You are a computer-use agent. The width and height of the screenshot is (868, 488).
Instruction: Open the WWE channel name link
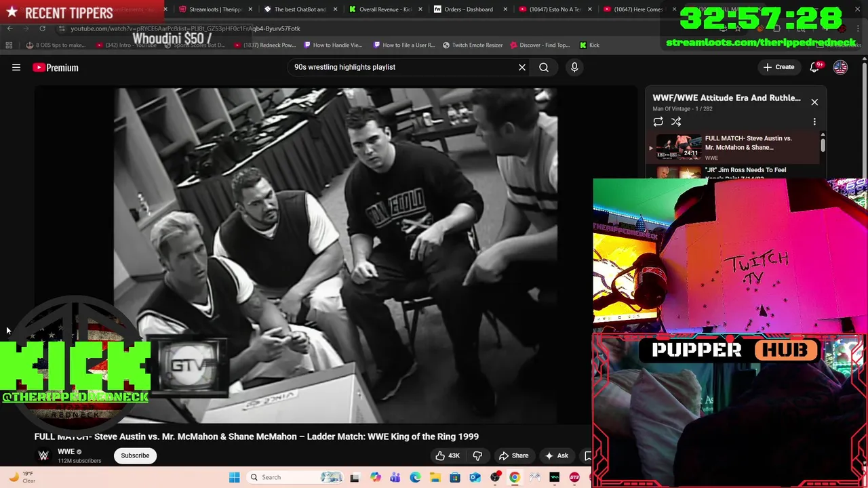[x=66, y=451]
